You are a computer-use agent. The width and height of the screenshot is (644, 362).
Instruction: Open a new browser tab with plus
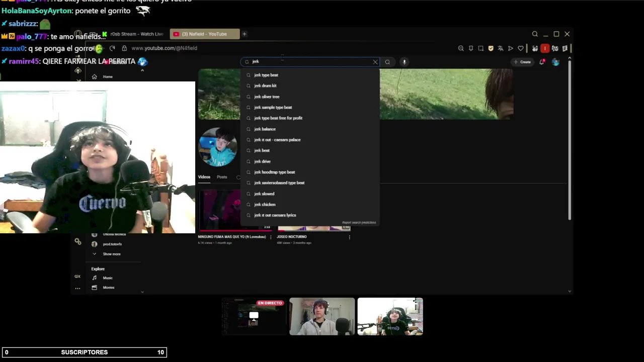[244, 34]
